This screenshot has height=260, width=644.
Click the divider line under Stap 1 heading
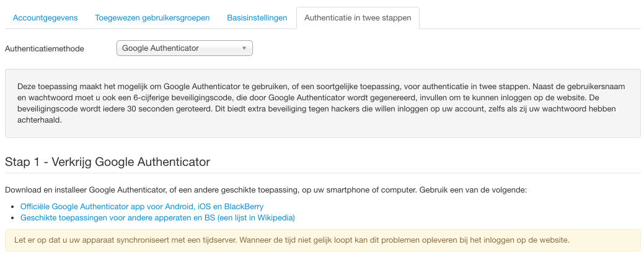[x=322, y=173]
